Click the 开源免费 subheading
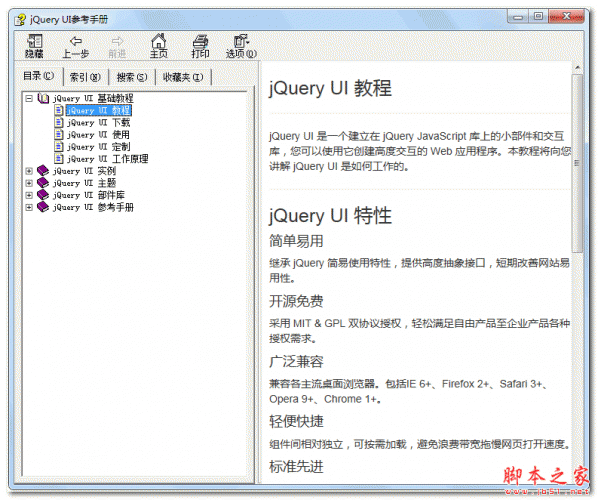This screenshot has width=598, height=500. [x=296, y=301]
